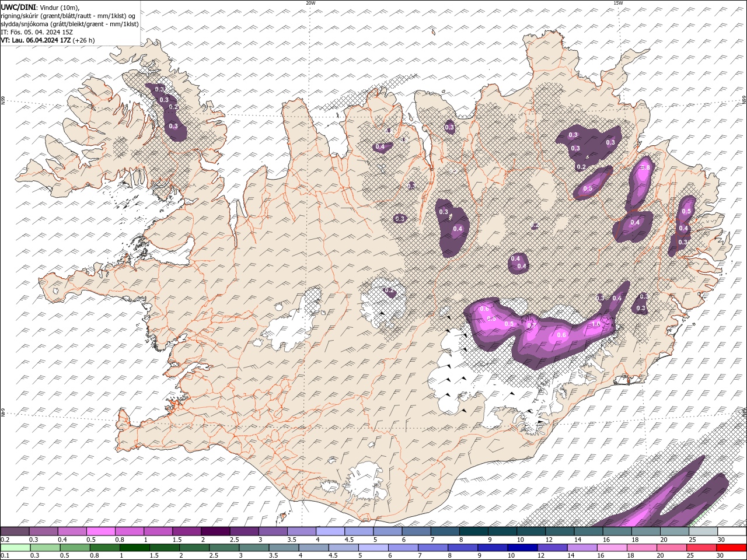
Task: Click the 'UWC/DINI: Vindur (10m)' title text
Action: click(x=40, y=7)
